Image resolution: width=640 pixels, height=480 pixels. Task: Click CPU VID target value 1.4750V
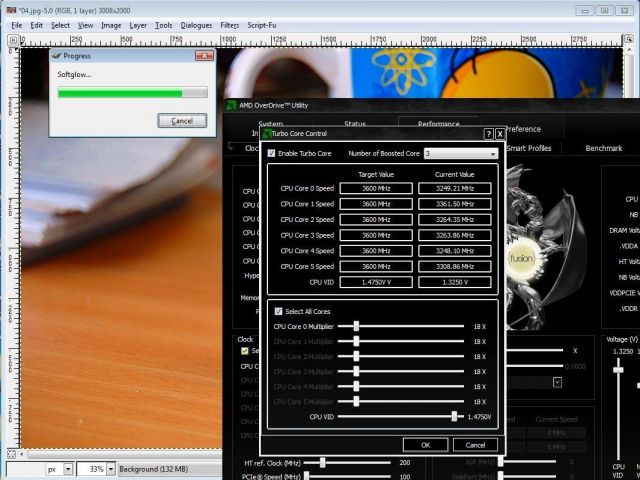click(x=376, y=282)
